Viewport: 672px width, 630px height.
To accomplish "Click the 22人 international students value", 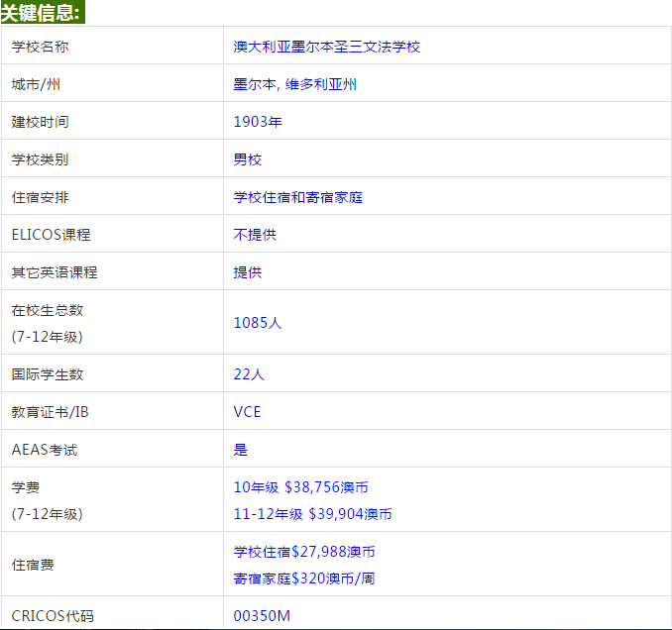I will [x=249, y=374].
